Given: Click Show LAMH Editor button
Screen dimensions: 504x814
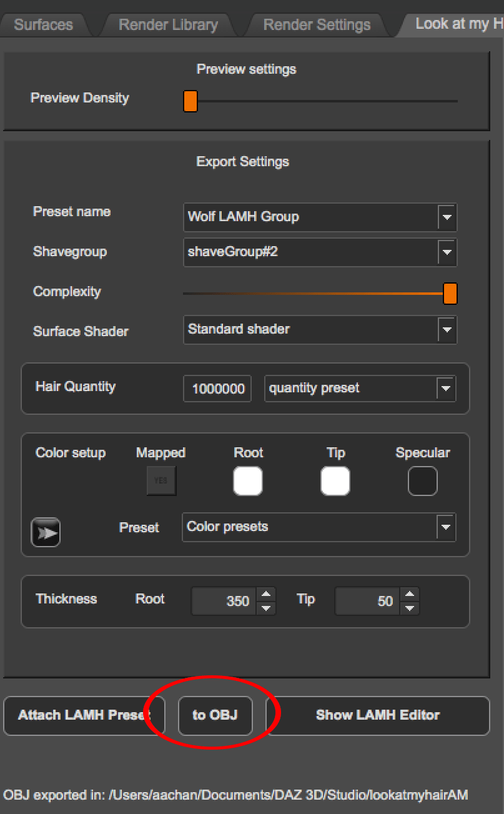Looking at the screenshot, I should tap(377, 715).
